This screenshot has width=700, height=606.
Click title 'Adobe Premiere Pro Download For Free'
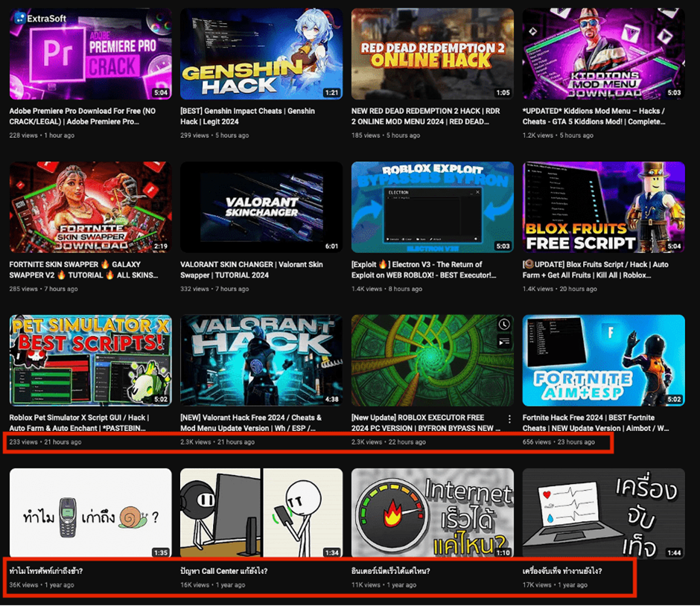(83, 116)
